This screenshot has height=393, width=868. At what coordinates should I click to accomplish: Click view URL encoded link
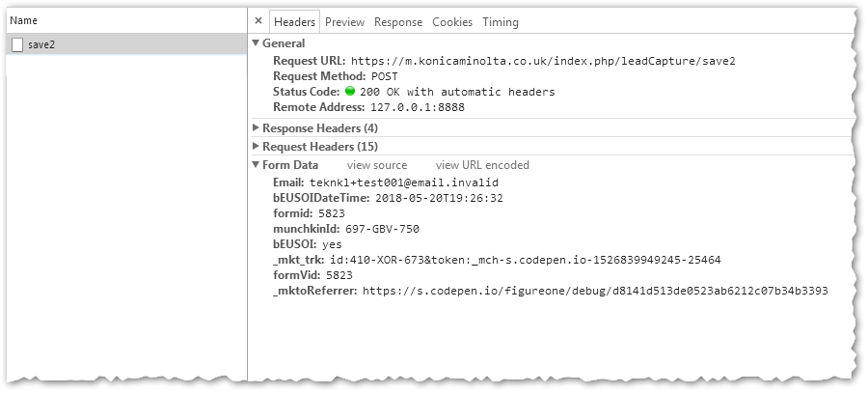(482, 165)
